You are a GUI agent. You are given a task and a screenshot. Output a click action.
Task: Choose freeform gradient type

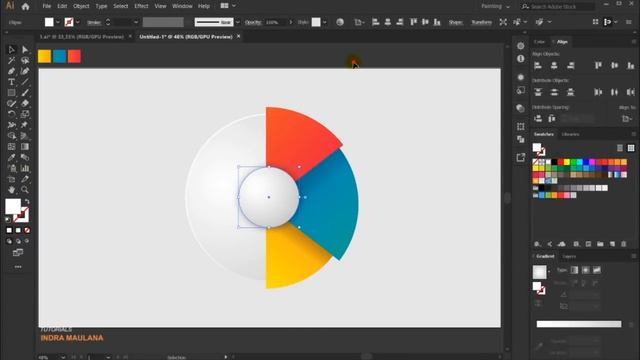pyautogui.click(x=597, y=270)
